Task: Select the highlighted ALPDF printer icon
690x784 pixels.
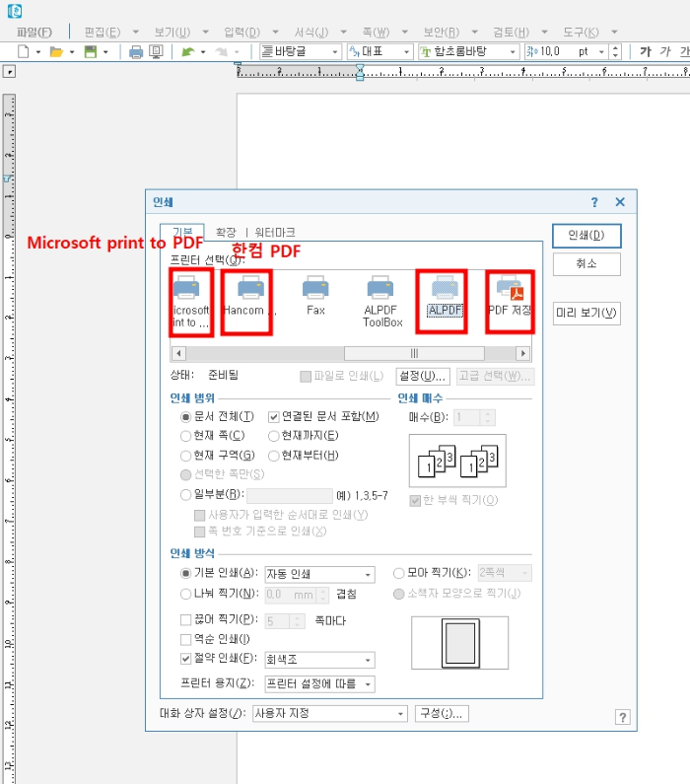Action: [x=445, y=296]
